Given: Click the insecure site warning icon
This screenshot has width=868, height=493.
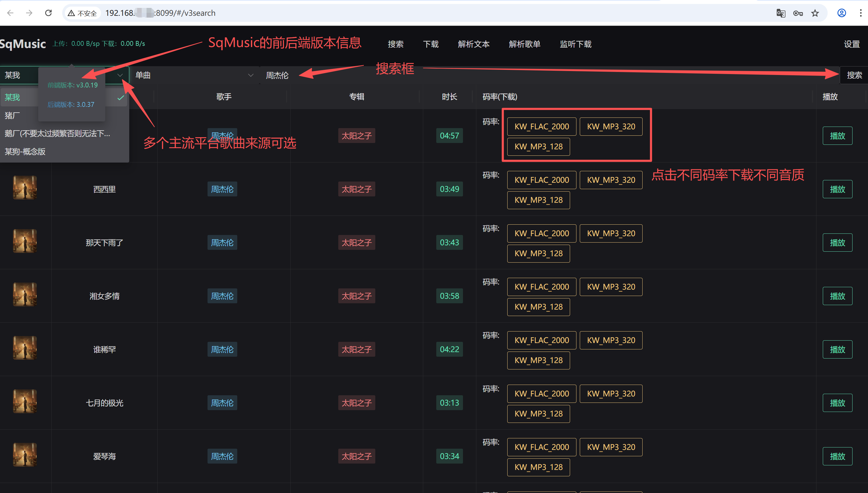Looking at the screenshot, I should [71, 13].
